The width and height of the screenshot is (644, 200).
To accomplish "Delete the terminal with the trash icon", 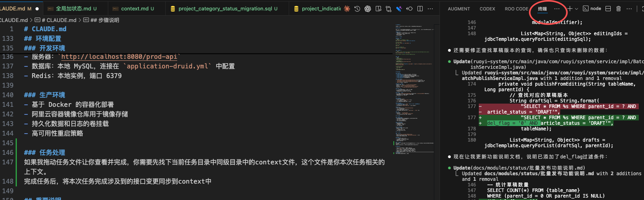I will tap(618, 8).
